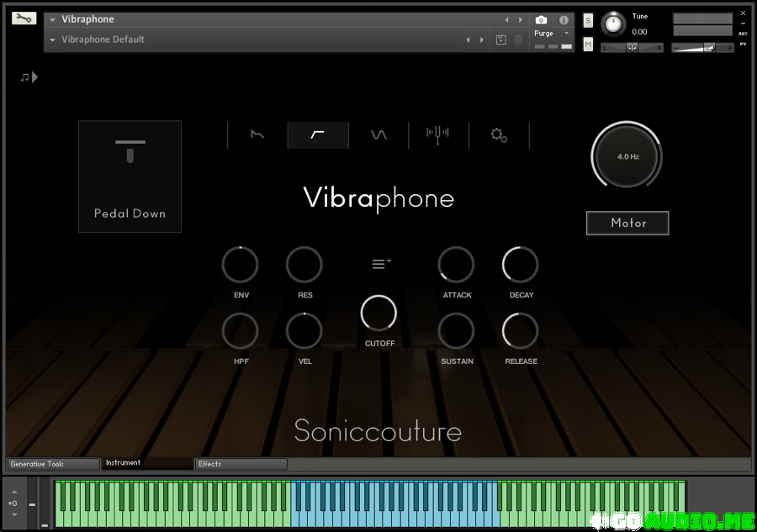Viewport: 757px width, 532px height.
Task: Click the instrument info icon
Action: [563, 19]
